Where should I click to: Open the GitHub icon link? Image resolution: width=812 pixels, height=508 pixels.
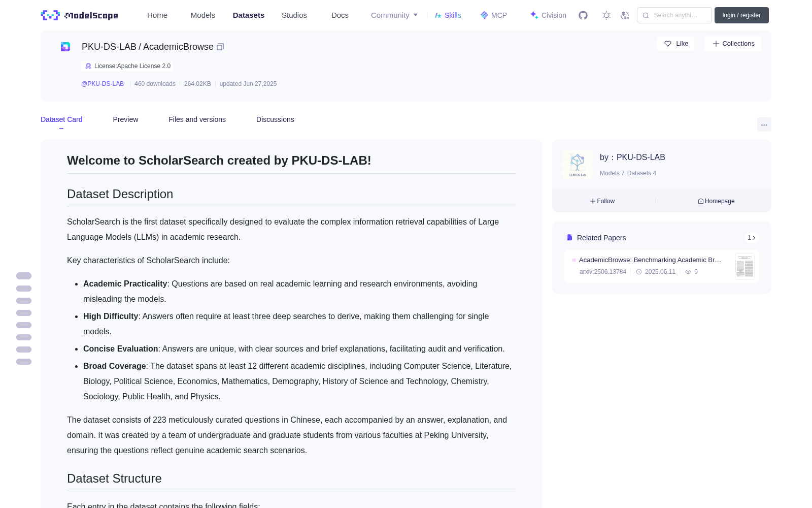(x=583, y=15)
